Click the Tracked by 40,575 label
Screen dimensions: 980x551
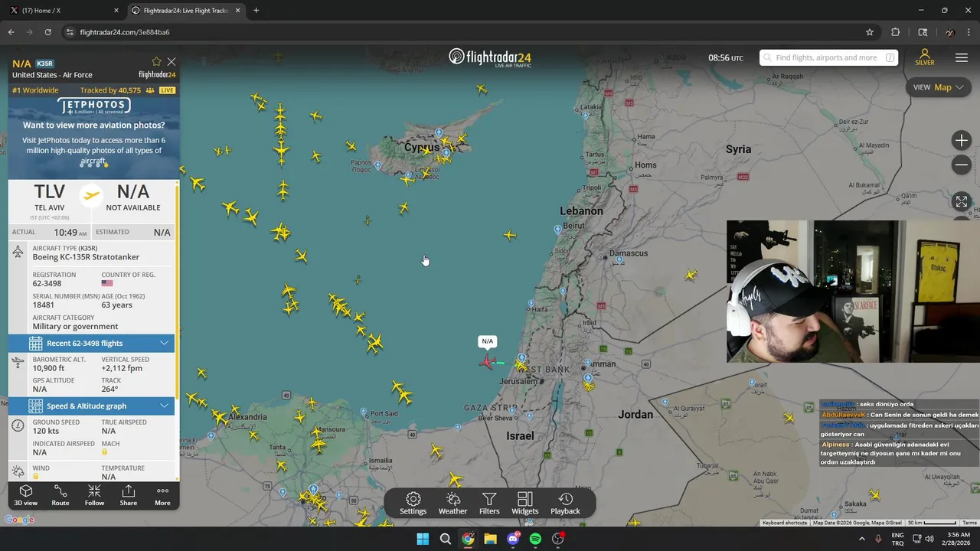[110, 90]
